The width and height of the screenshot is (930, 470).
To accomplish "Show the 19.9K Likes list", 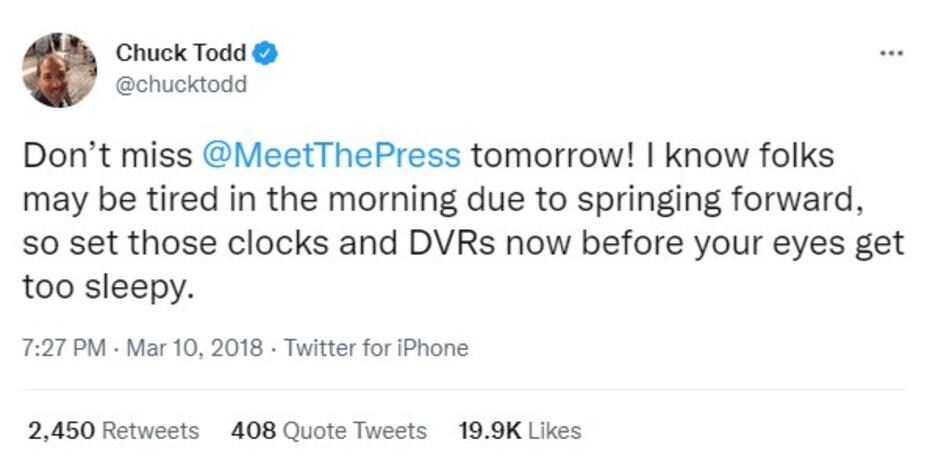I will [519, 431].
